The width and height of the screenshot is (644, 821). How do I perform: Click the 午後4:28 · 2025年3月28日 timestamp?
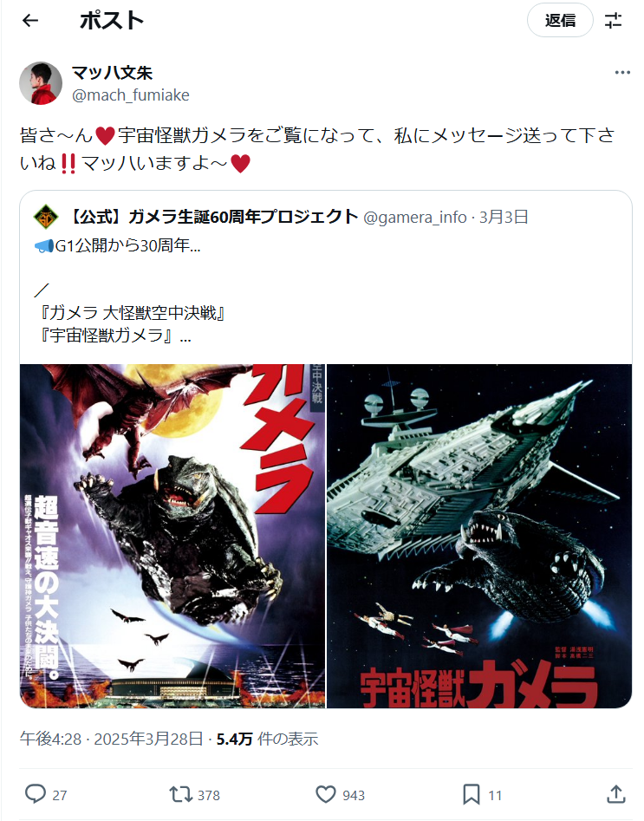click(x=111, y=739)
